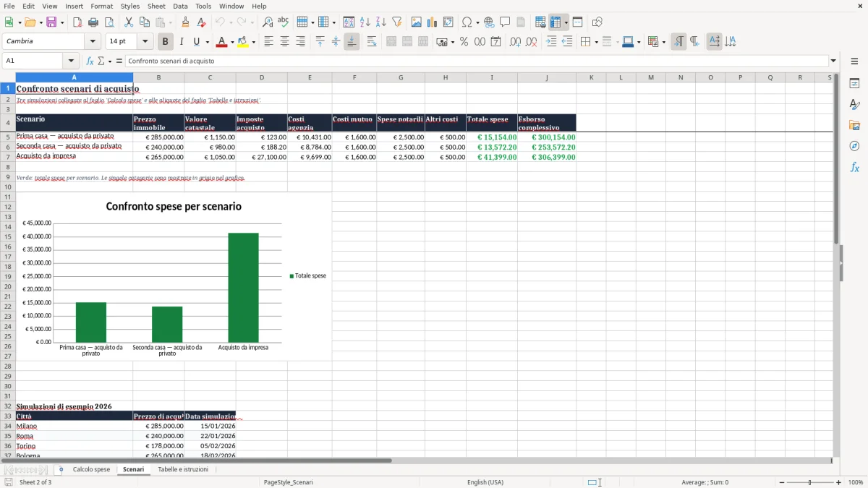Insert or edit a pivot table
Viewport: 868px width, 488px height.
click(448, 22)
